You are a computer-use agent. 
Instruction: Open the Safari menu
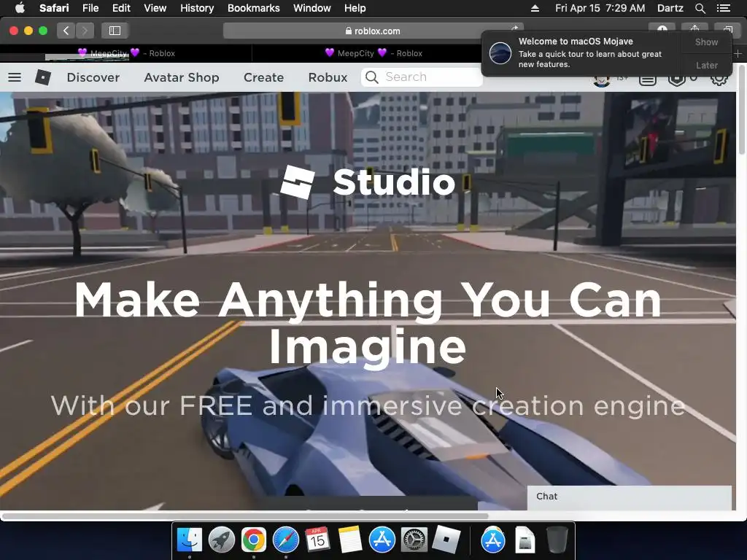[x=54, y=8]
